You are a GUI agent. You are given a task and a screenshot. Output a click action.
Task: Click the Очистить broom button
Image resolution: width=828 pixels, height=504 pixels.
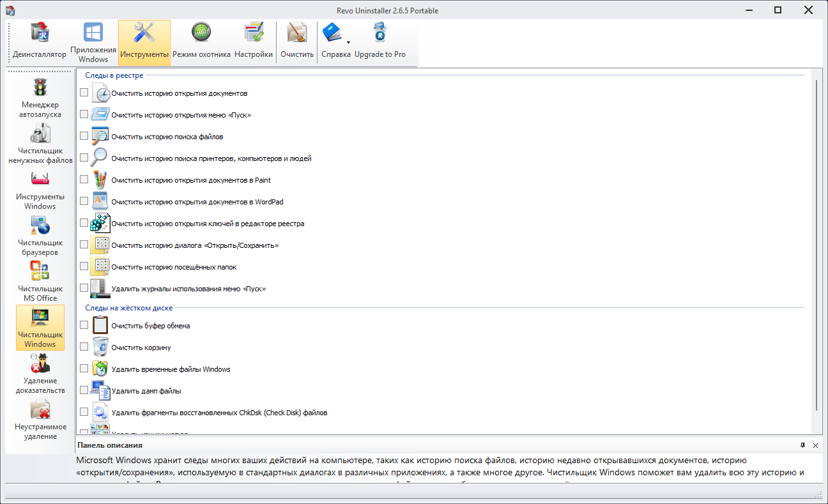297,42
